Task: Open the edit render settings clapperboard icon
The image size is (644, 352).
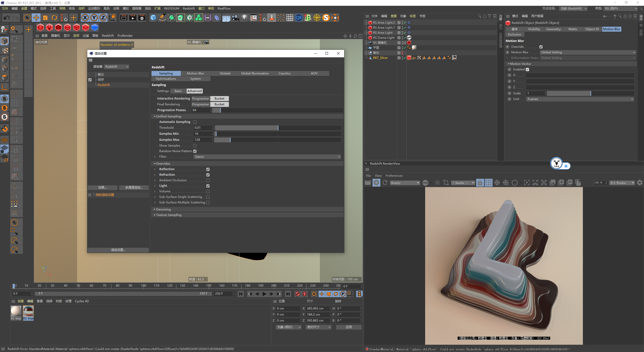Action: pos(142,18)
